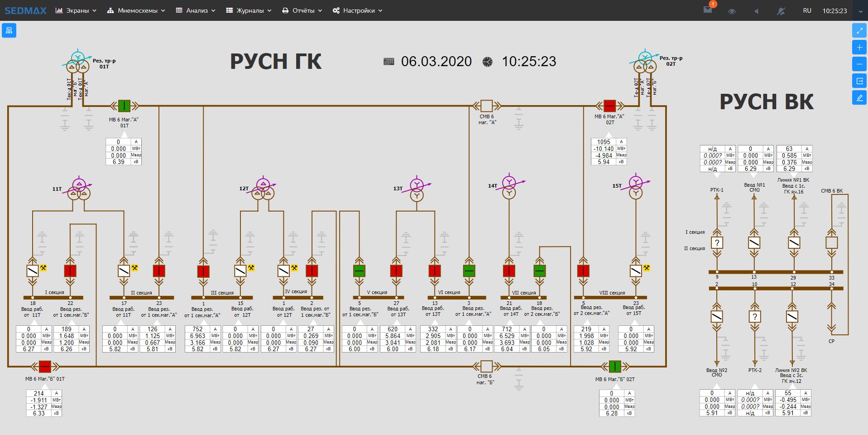Click the RU language selector
868x435 pixels.
(807, 10)
